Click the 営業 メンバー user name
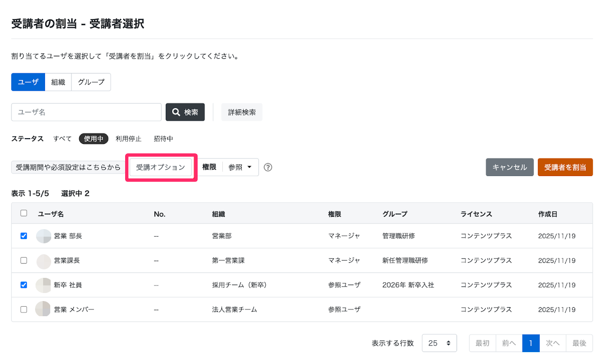The width and height of the screenshot is (609, 364). tap(74, 310)
